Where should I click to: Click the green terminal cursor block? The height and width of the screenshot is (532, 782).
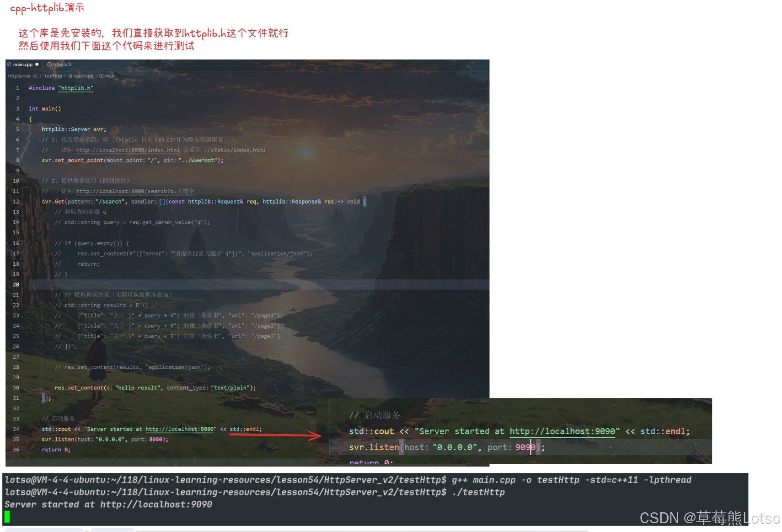tap(7, 517)
